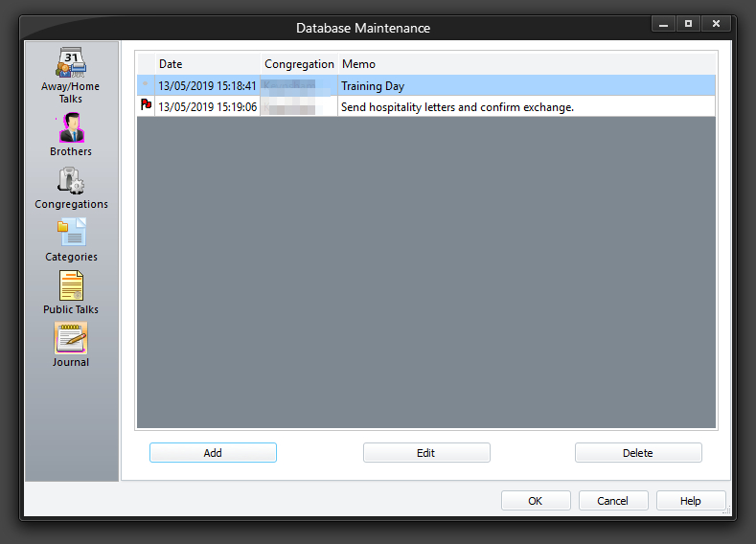This screenshot has width=756, height=544.
Task: Sort by the Memo column header
Action: (526, 64)
